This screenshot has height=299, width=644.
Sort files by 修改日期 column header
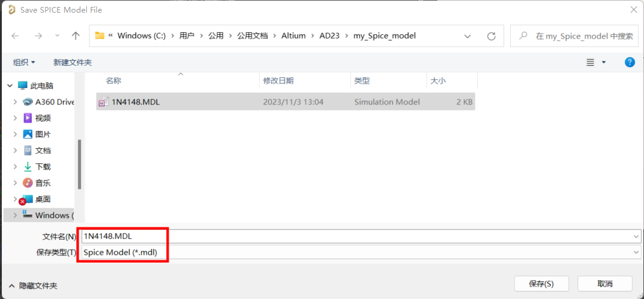[x=278, y=81]
